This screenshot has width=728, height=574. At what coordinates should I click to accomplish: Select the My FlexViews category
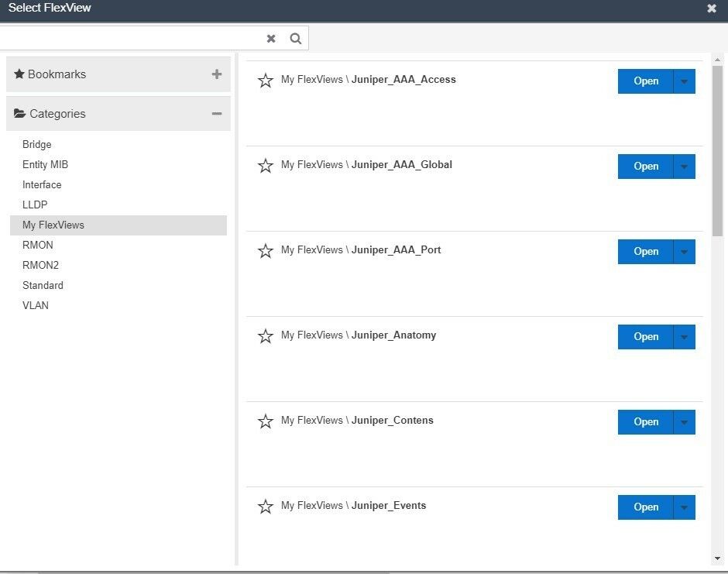[118, 225]
